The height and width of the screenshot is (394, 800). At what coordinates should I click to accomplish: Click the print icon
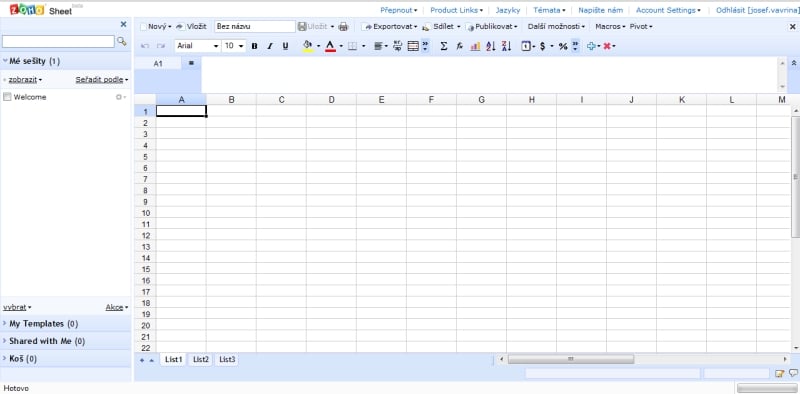(x=343, y=27)
